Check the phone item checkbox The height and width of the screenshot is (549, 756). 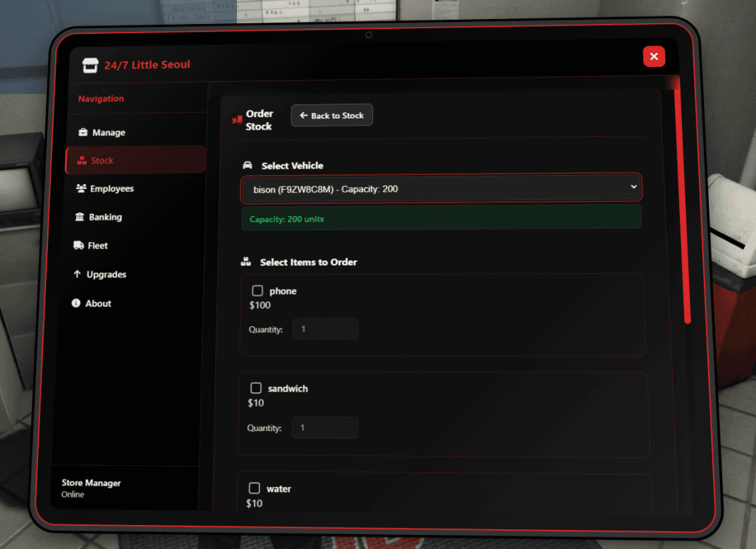coord(257,290)
